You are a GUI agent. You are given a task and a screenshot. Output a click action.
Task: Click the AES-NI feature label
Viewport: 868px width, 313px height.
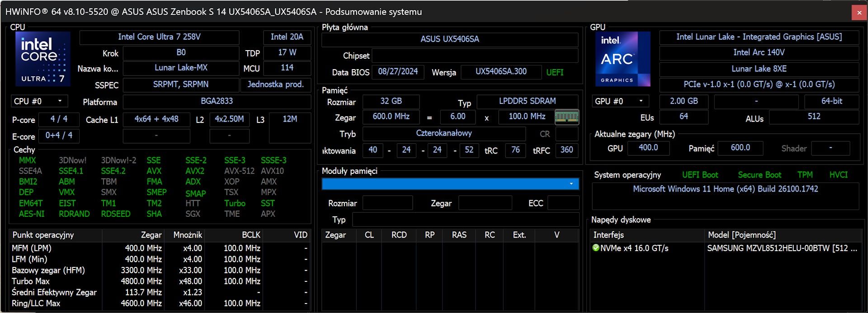coord(32,214)
